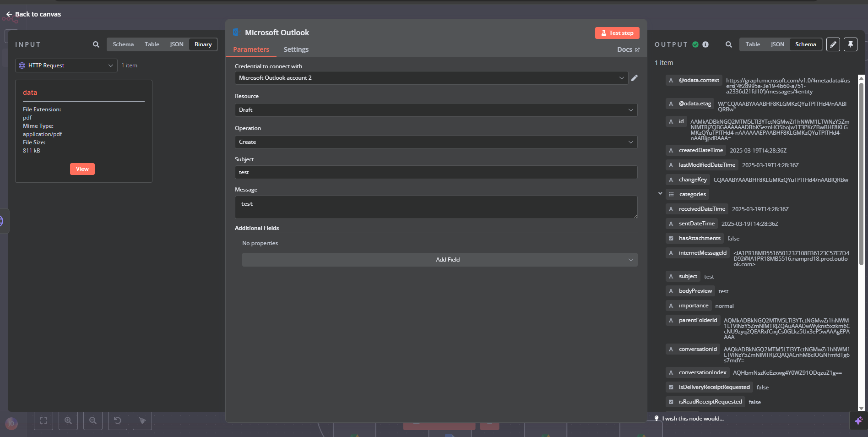Image resolution: width=868 pixels, height=437 pixels.
Task: Switch to the Parameters tab
Action: click(251, 49)
